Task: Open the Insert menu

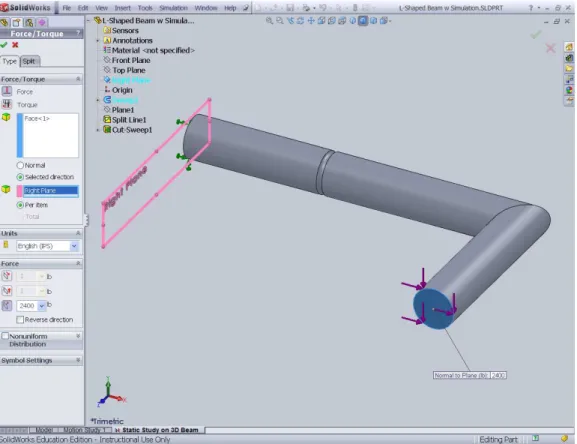Action: (123, 8)
